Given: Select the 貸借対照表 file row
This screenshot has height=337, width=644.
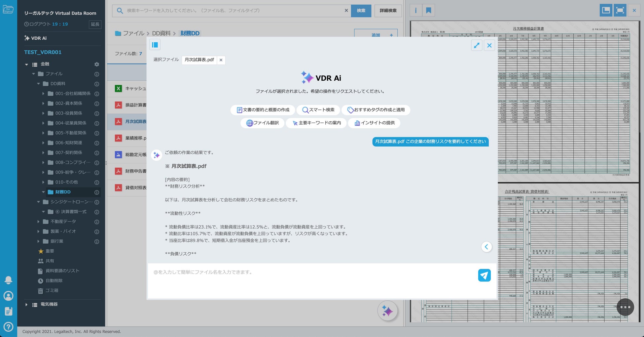Looking at the screenshot, I should [x=127, y=188].
